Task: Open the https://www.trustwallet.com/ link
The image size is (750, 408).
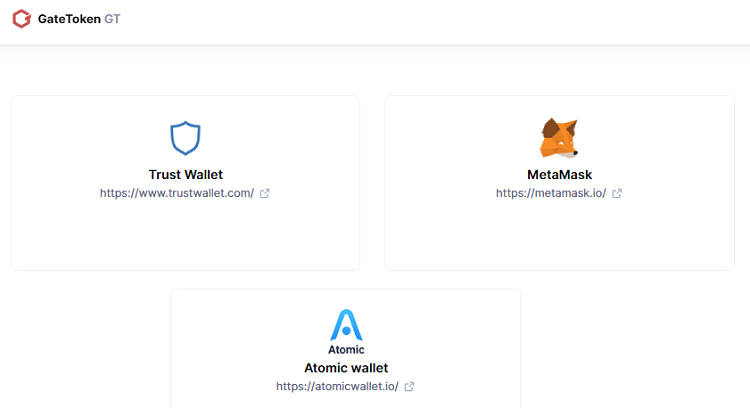Action: tap(177, 193)
